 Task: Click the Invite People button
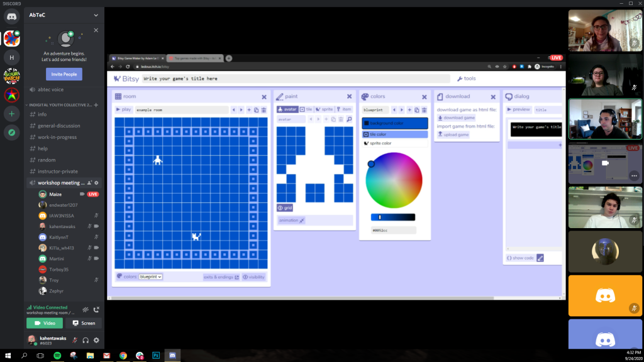[64, 74]
